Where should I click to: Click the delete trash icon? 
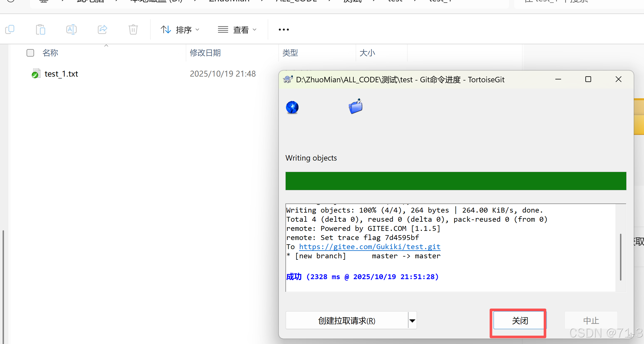(133, 29)
